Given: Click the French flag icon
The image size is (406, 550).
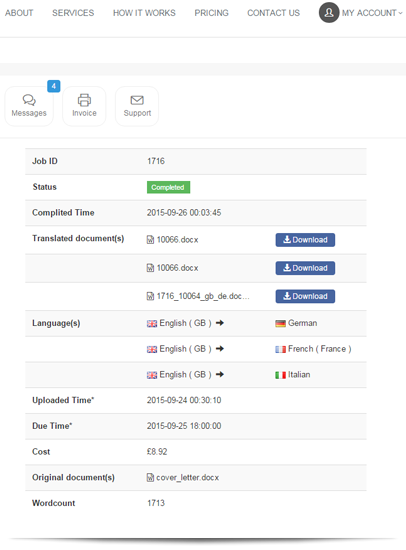Looking at the screenshot, I should coord(280,349).
